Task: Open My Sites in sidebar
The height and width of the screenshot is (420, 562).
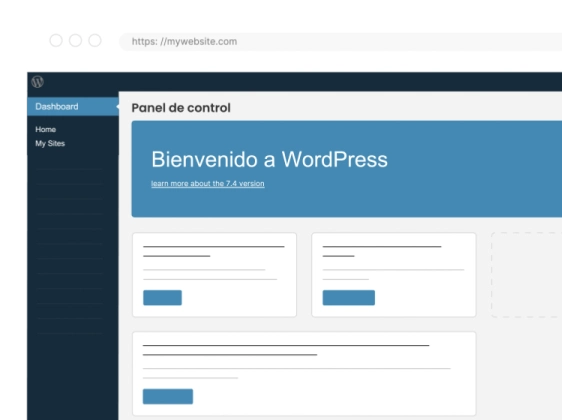Action: point(50,143)
